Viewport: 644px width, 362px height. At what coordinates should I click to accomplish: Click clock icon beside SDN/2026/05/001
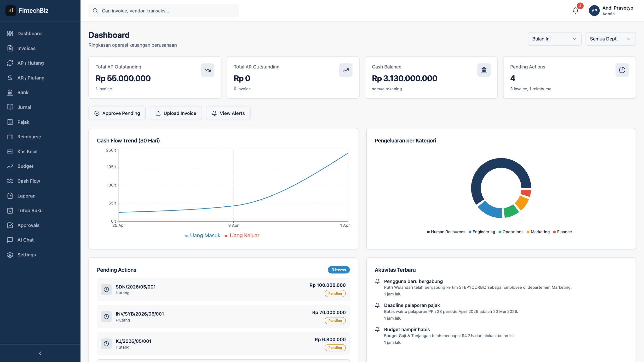[x=106, y=289]
